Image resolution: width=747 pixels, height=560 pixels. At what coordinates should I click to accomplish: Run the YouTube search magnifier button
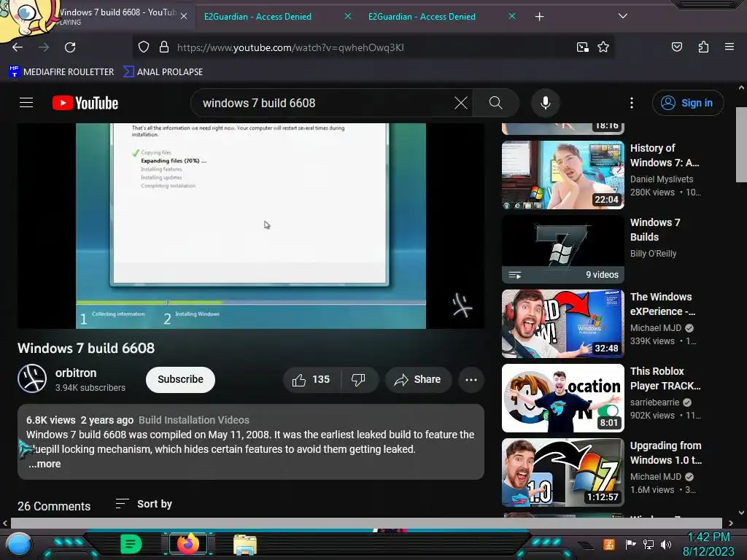[x=495, y=103]
